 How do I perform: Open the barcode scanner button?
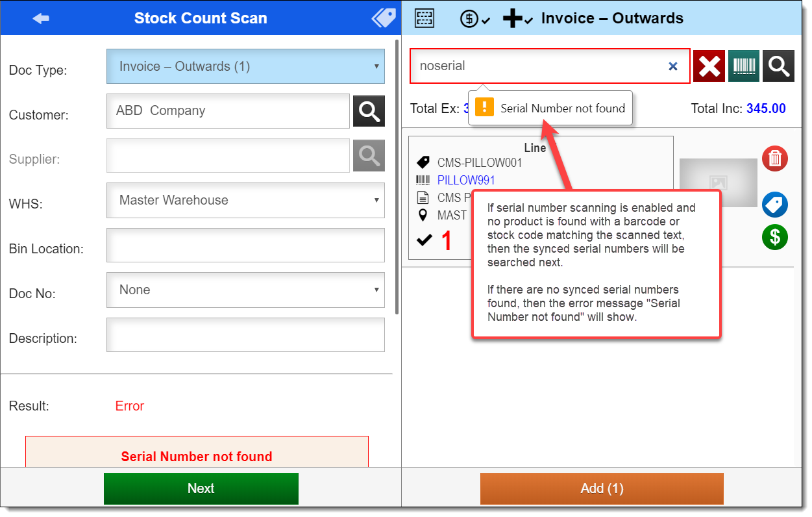pyautogui.click(x=744, y=66)
